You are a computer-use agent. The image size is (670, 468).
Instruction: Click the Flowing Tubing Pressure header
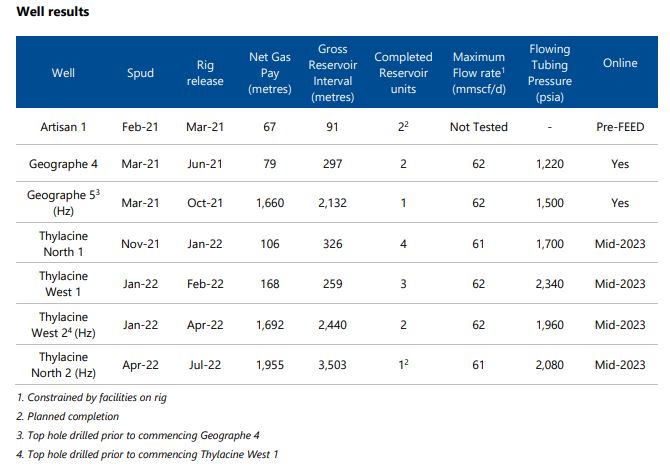[549, 73]
